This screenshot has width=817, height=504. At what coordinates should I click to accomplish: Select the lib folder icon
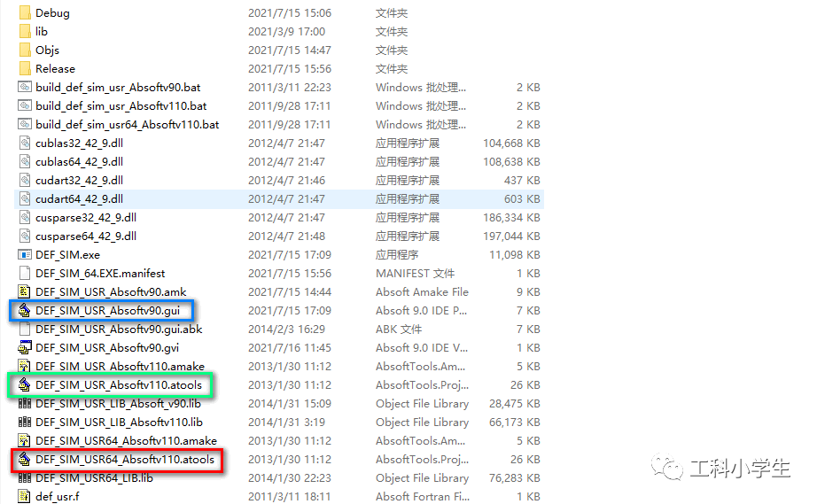click(x=25, y=32)
